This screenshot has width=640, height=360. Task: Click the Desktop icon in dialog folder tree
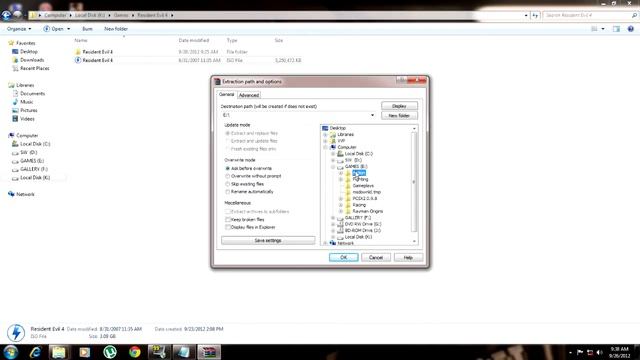(x=325, y=128)
